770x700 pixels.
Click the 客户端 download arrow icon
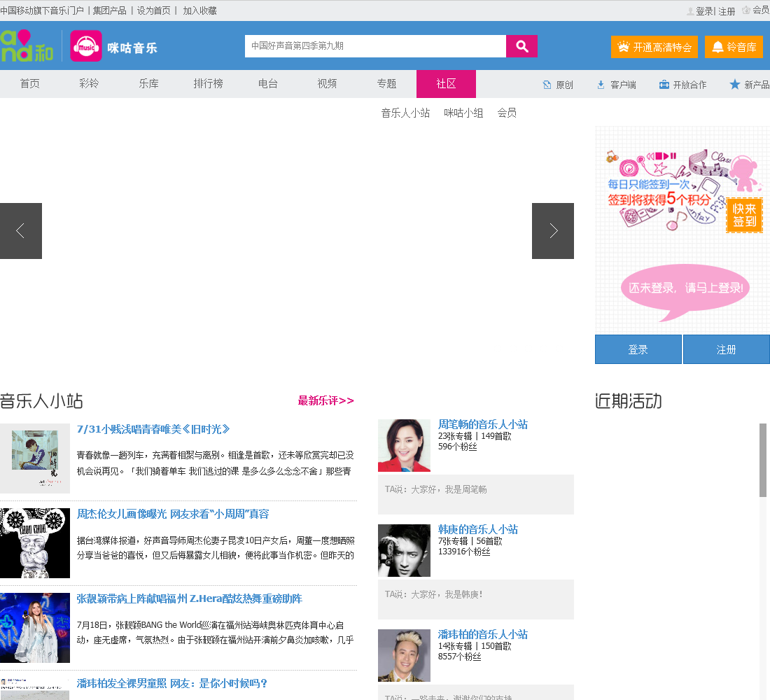pos(601,85)
